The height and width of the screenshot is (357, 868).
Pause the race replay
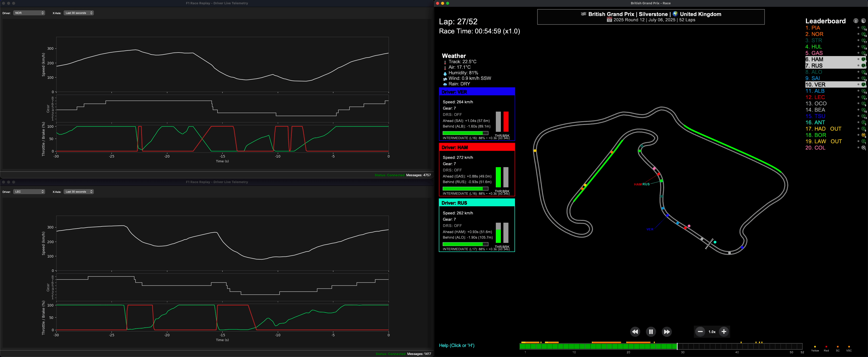point(651,332)
